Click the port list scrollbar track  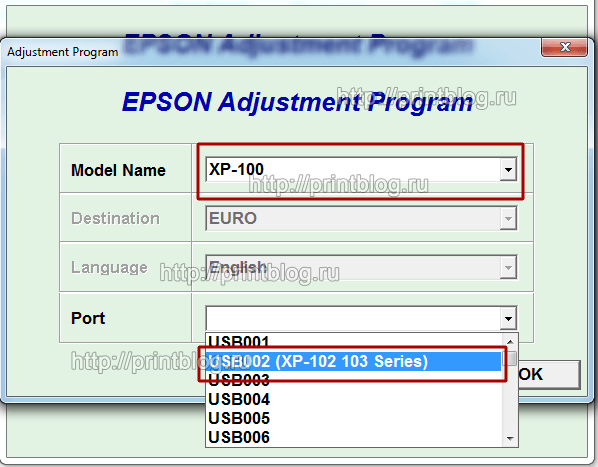(x=510, y=398)
